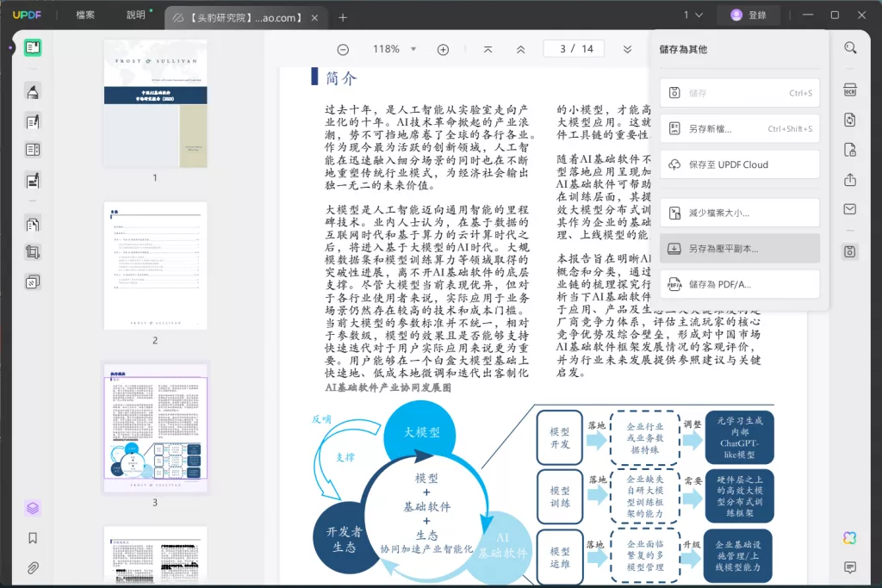Choose 減少檔案大小 option
This screenshot has width=882, height=588.
(x=739, y=213)
